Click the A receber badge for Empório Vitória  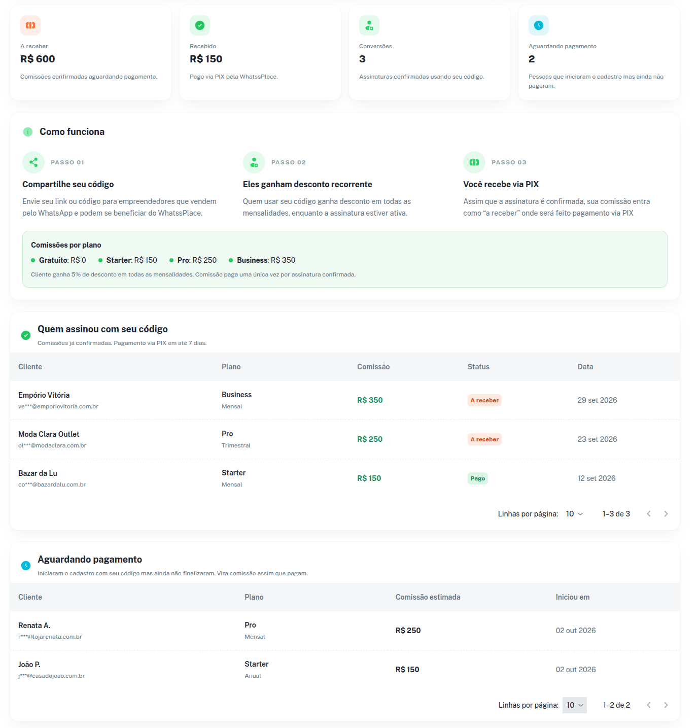(x=484, y=400)
